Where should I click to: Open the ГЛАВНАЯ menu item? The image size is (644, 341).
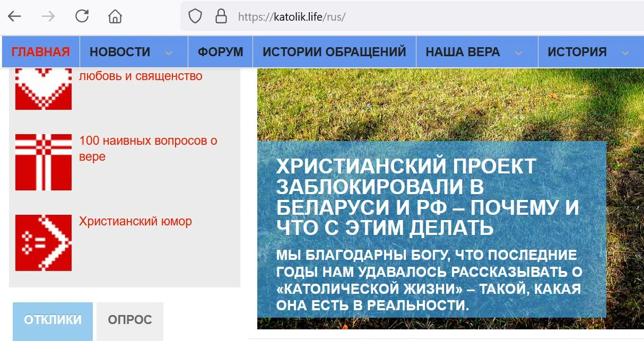click(41, 52)
